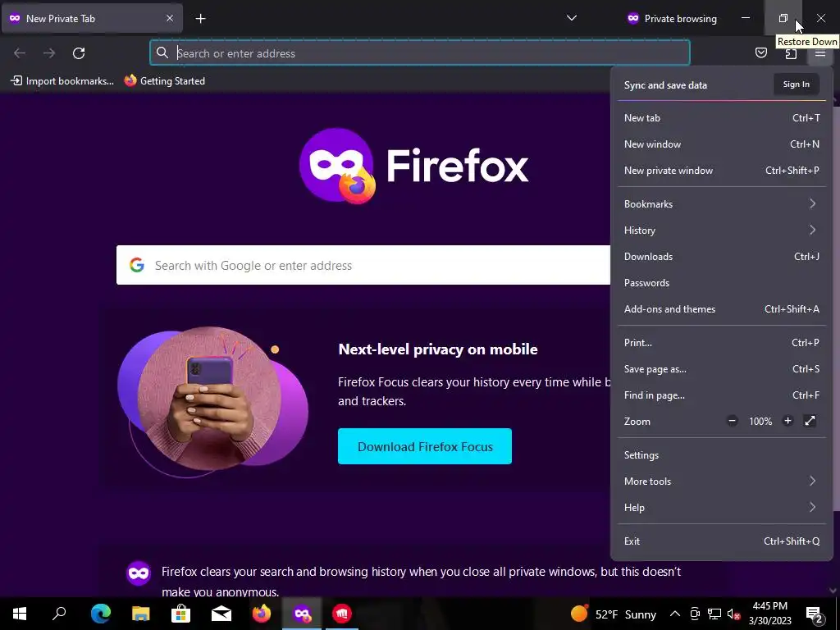Select New tab menu item

click(722, 118)
